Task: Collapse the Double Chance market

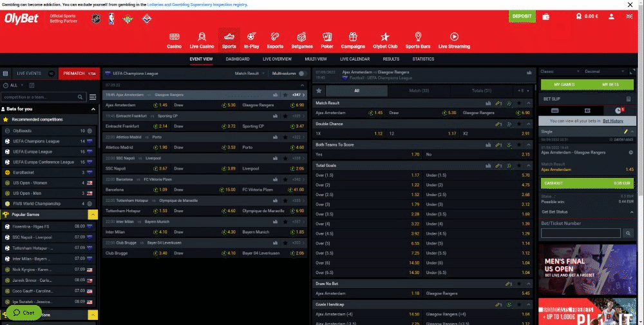Action: (x=528, y=124)
